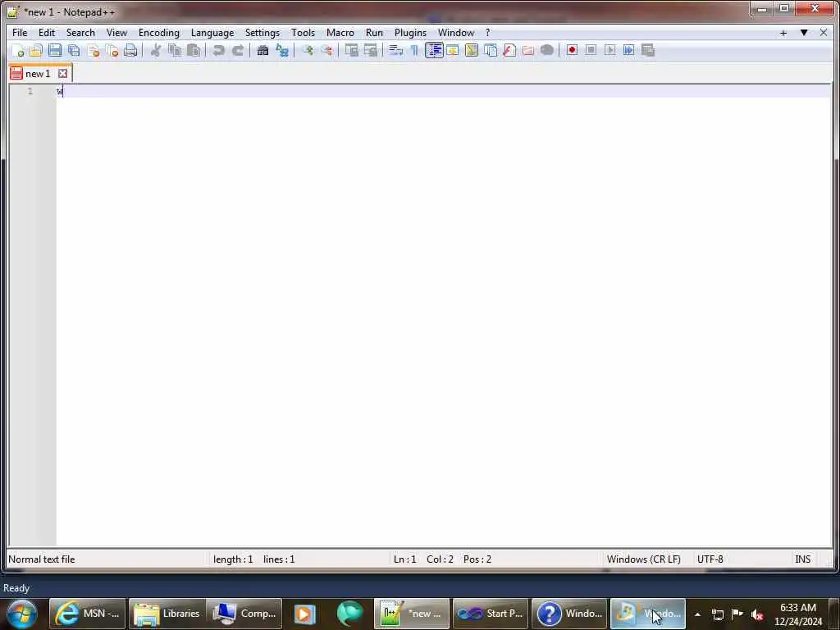Click 'Ln : 1 Col : 2 Pos : 2' status text

(442, 559)
